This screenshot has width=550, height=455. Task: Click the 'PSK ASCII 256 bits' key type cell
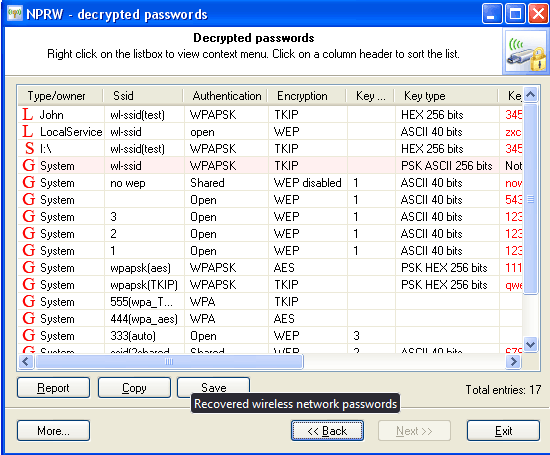click(447, 166)
